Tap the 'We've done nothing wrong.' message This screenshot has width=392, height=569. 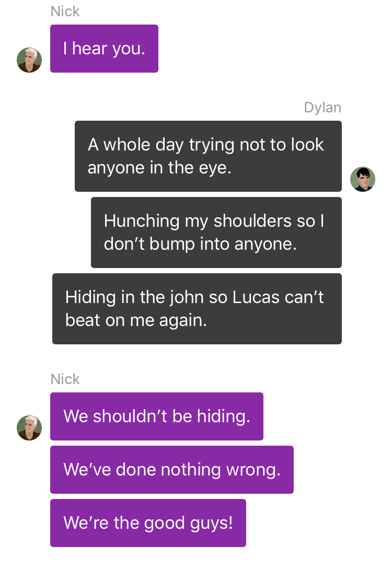pyautogui.click(x=171, y=470)
